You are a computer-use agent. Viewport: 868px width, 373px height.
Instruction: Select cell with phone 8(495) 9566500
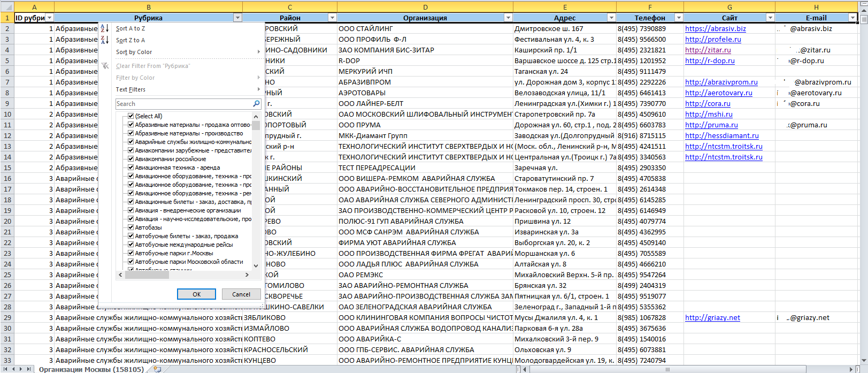click(650, 39)
